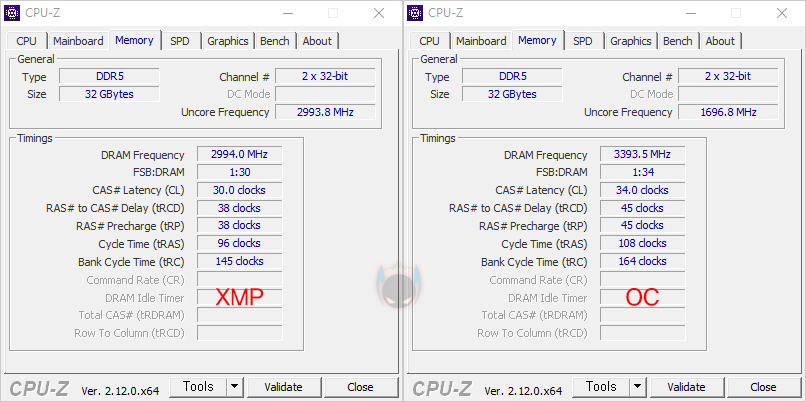The image size is (806, 402).
Task: Click tRP value 45 clocks in right window
Action: point(643,226)
